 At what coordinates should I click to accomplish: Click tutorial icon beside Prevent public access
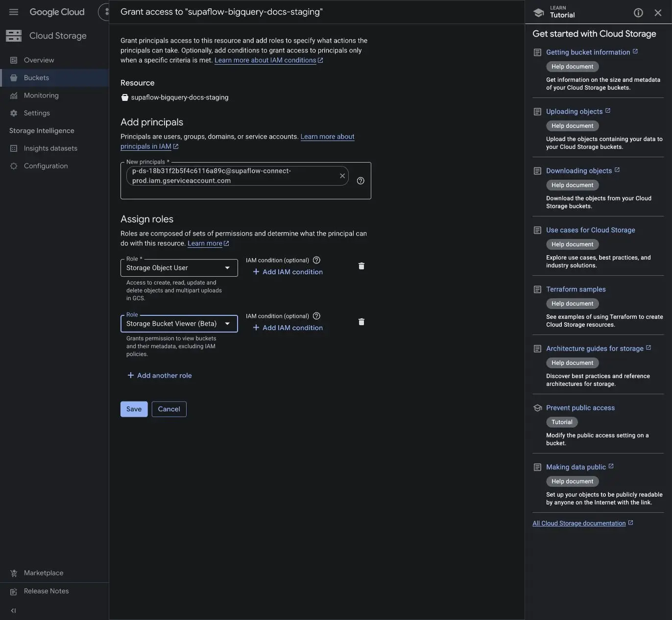pos(537,408)
